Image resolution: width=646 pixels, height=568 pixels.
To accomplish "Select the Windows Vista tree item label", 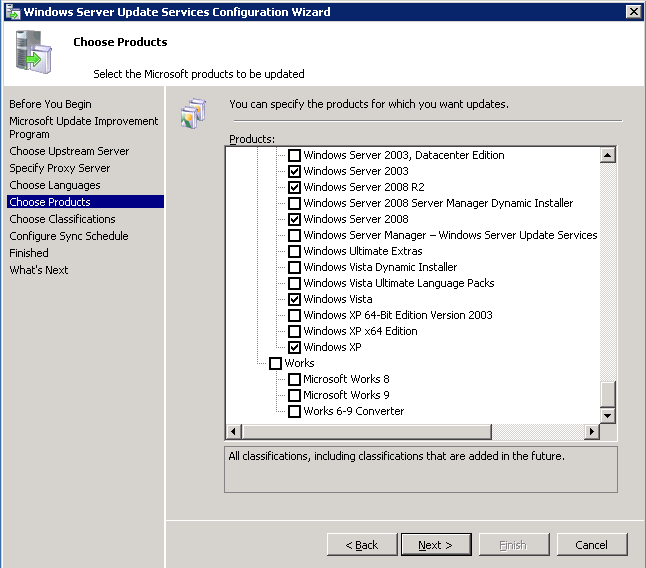I will [x=338, y=299].
